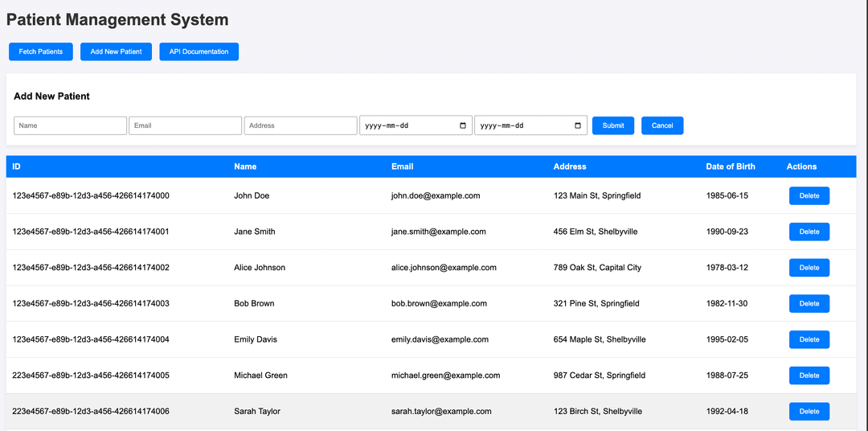
Task: Click address 789 Oak St, Capital City
Action: (x=597, y=268)
